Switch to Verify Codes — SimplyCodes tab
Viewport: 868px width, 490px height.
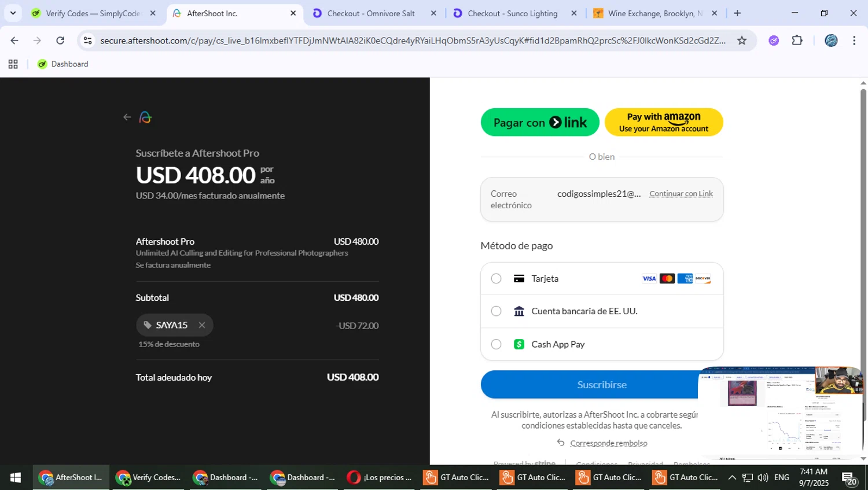coord(93,13)
